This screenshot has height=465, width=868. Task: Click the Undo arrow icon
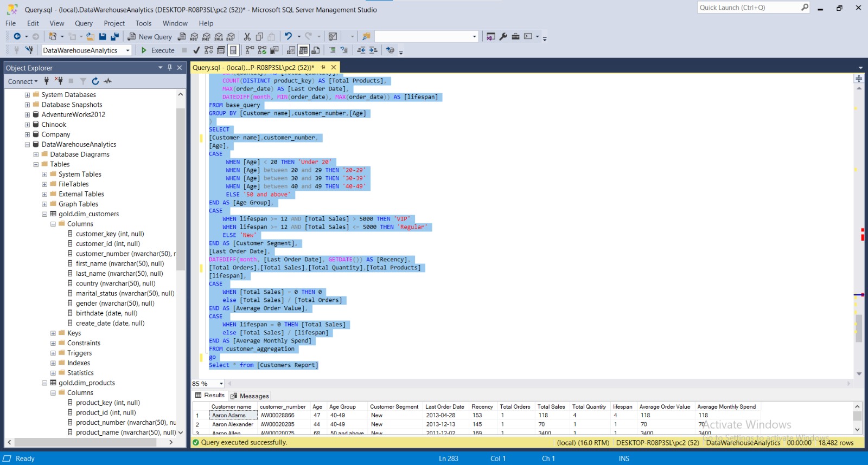point(288,36)
